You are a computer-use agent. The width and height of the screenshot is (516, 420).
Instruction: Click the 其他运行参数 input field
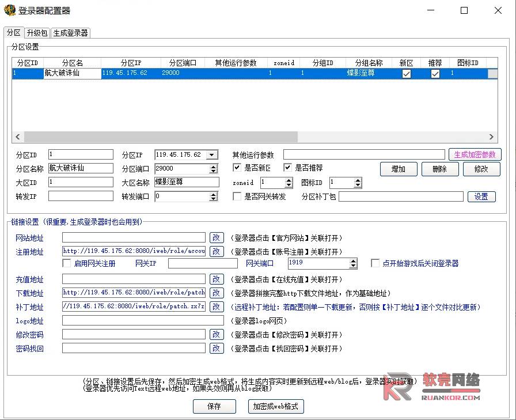(364, 154)
